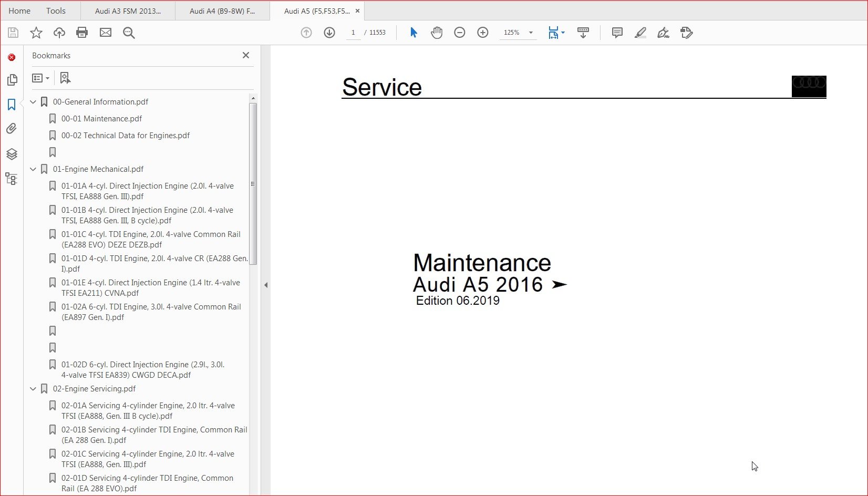This screenshot has height=496, width=868.
Task: Zoom out with minus icon
Action: (x=460, y=33)
